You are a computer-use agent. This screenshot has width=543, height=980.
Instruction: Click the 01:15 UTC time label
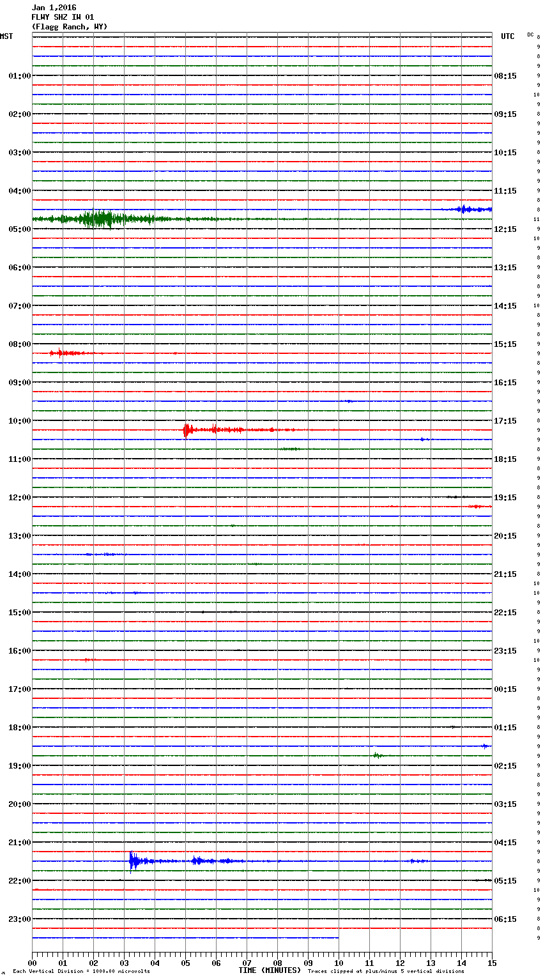click(x=505, y=728)
